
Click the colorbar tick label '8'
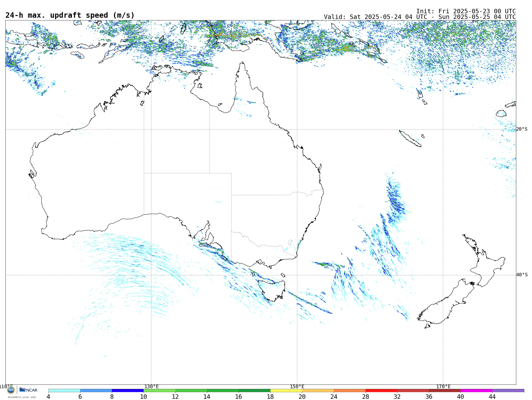click(x=112, y=397)
